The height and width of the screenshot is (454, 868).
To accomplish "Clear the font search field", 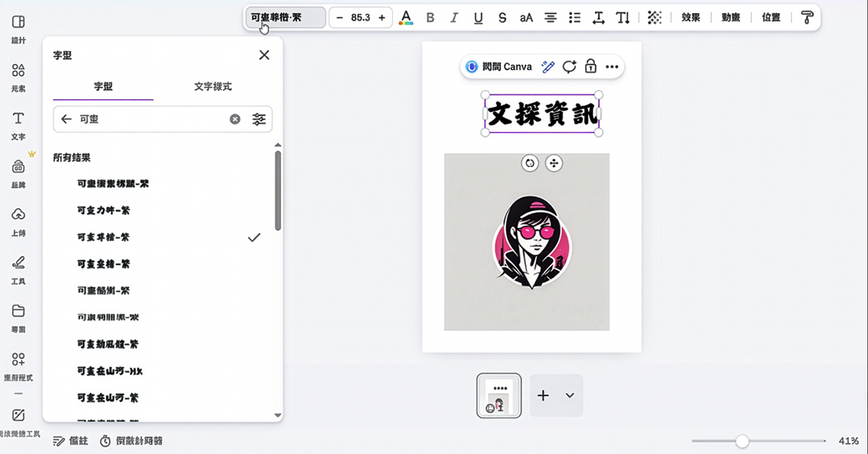I will (235, 119).
